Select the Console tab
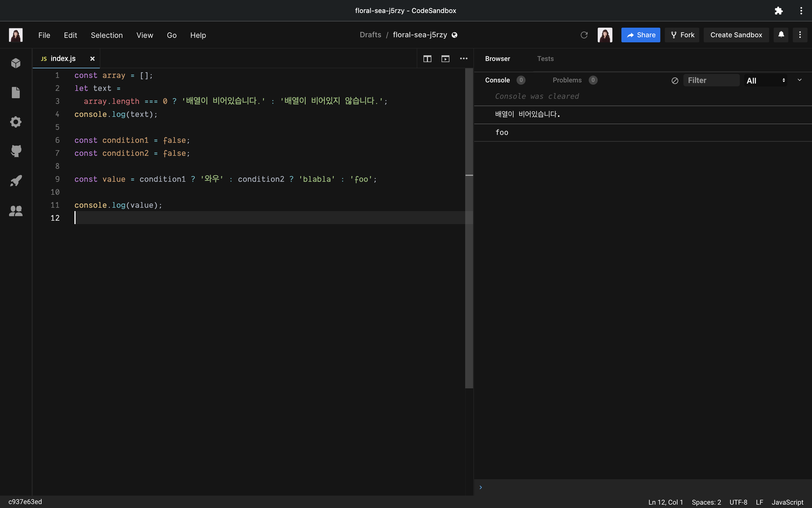 click(x=497, y=80)
